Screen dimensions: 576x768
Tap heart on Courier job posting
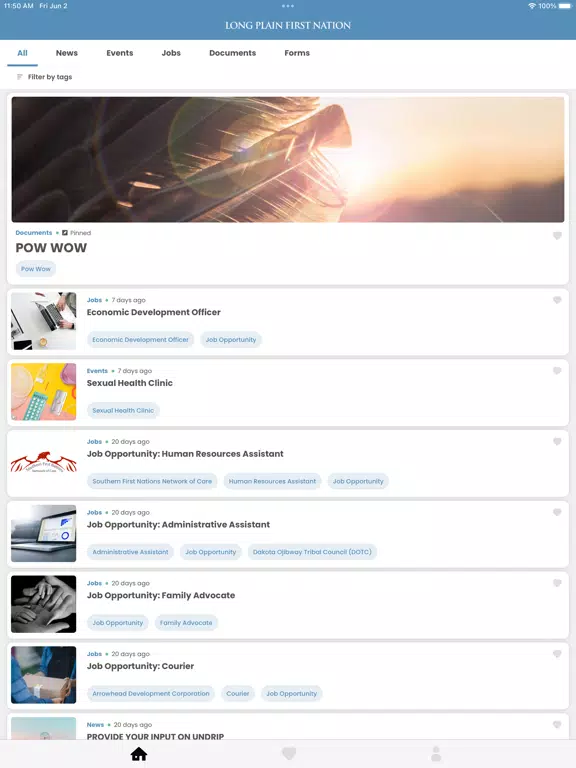pos(557,654)
